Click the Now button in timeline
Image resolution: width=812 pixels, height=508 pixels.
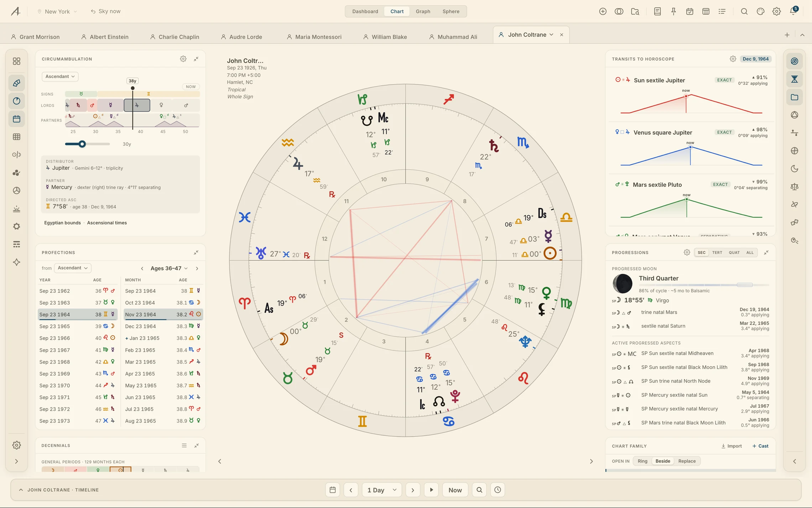click(x=455, y=490)
